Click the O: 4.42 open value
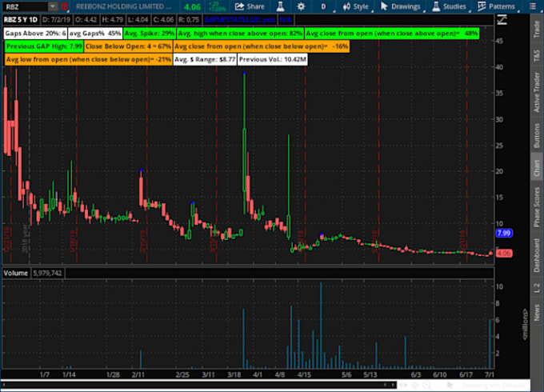The height and width of the screenshot is (392, 544). point(86,20)
